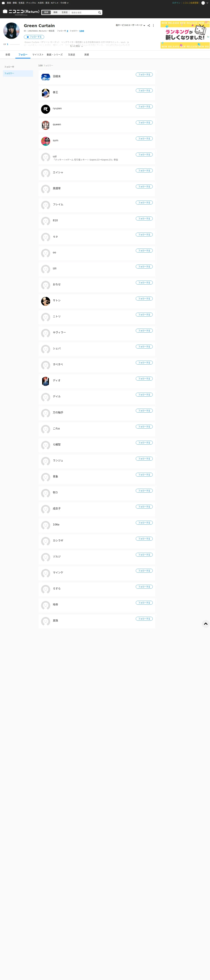Click the ログイン link

coord(176,3)
